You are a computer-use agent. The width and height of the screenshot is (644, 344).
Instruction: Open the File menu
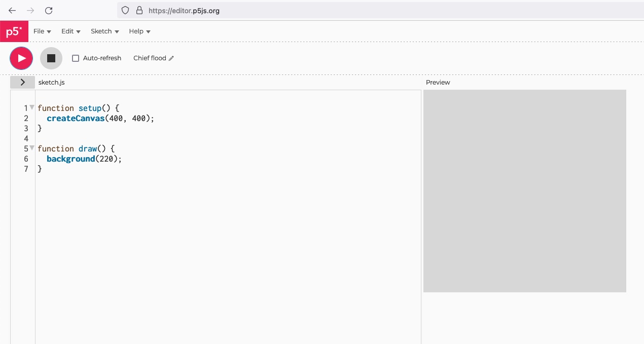(42, 31)
